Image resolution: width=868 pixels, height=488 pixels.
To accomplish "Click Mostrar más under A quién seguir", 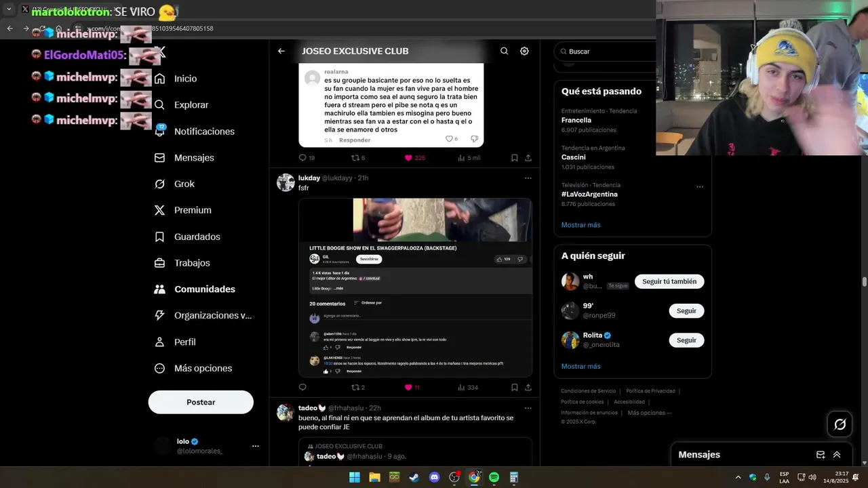I will click(x=580, y=366).
